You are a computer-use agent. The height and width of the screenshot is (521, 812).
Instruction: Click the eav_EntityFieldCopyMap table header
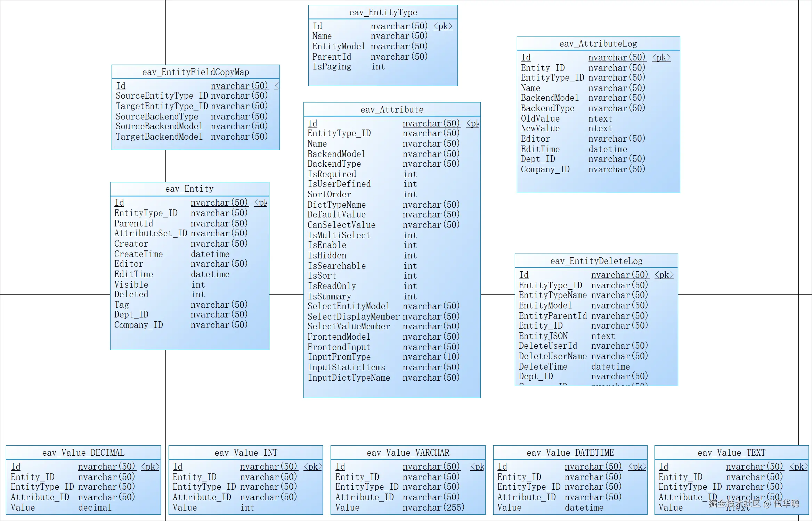195,72
